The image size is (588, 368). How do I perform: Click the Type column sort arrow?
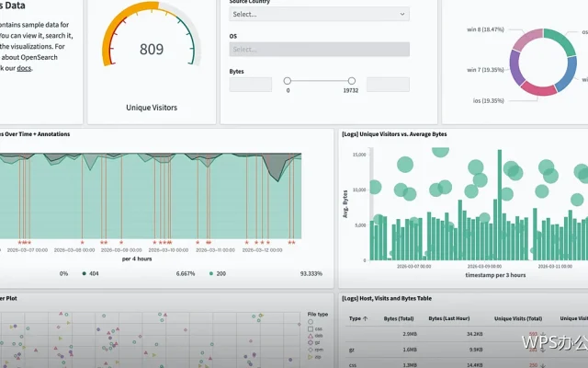366,318
